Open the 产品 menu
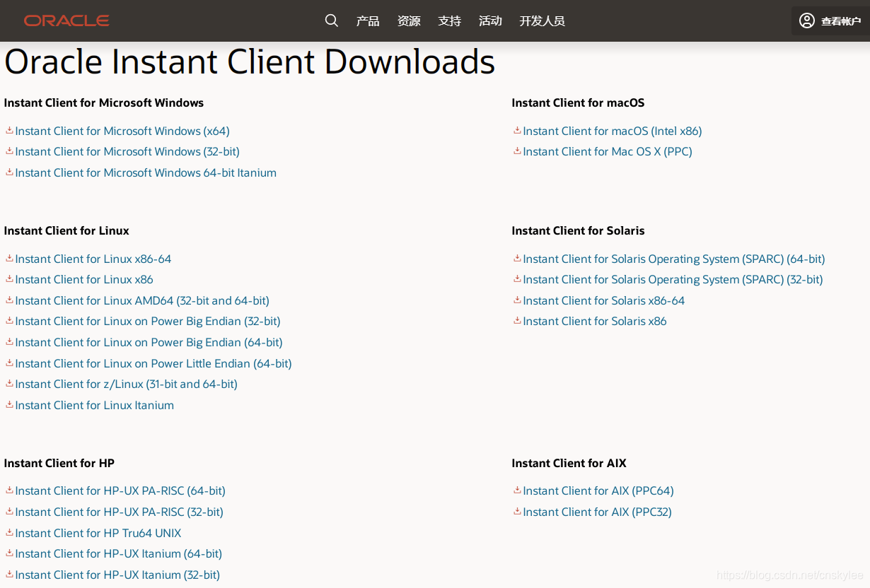This screenshot has width=870, height=588. 367,20
